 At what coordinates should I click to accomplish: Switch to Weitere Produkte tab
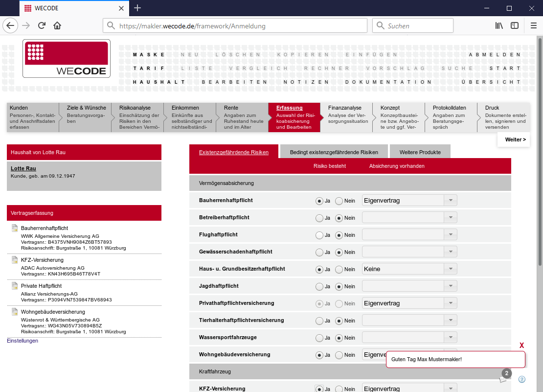point(420,152)
